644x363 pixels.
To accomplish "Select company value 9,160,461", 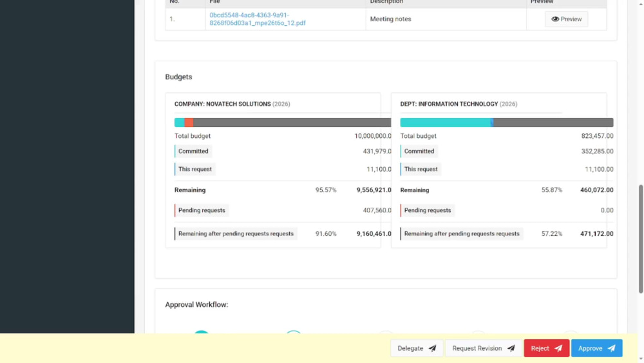I will click(x=374, y=234).
